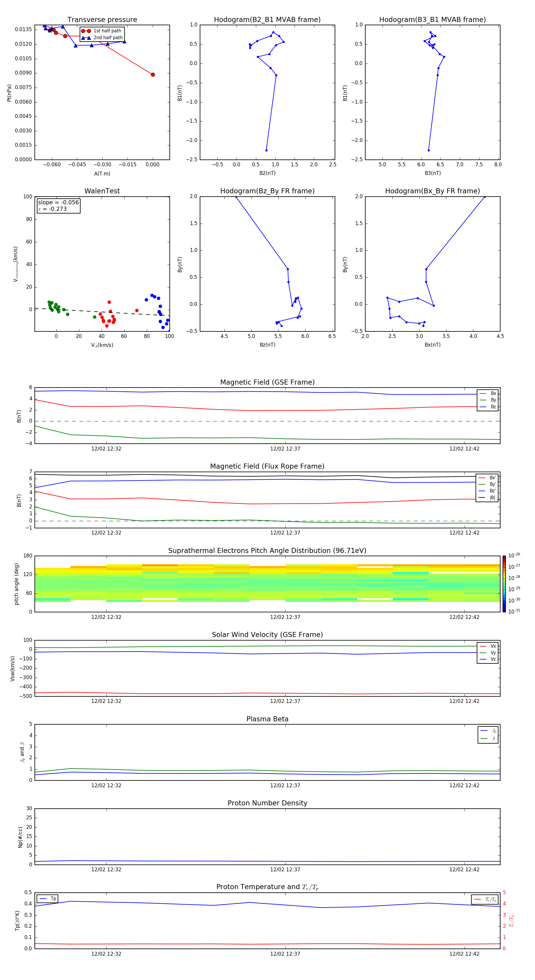Click the 'Pt(nPa)' y-axis label
The image size is (535, 980).
[9, 93]
